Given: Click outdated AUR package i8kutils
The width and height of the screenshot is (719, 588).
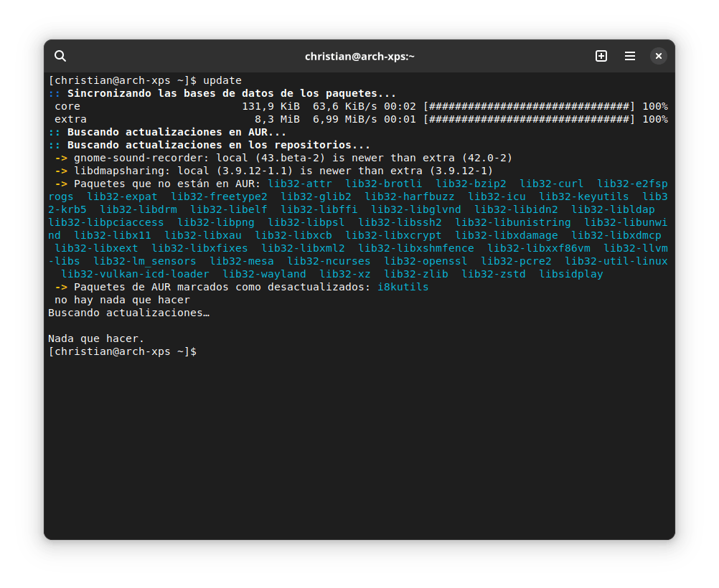Looking at the screenshot, I should (403, 287).
